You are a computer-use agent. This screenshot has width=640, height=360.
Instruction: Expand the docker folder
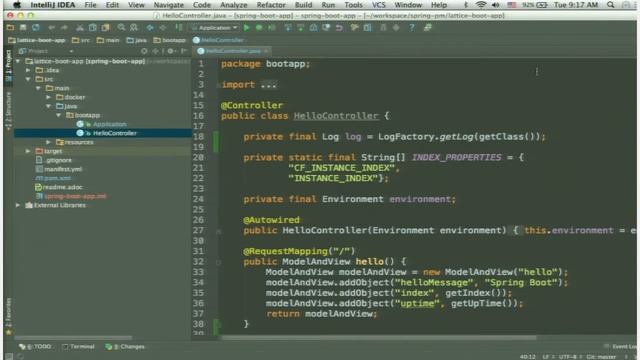[48, 97]
